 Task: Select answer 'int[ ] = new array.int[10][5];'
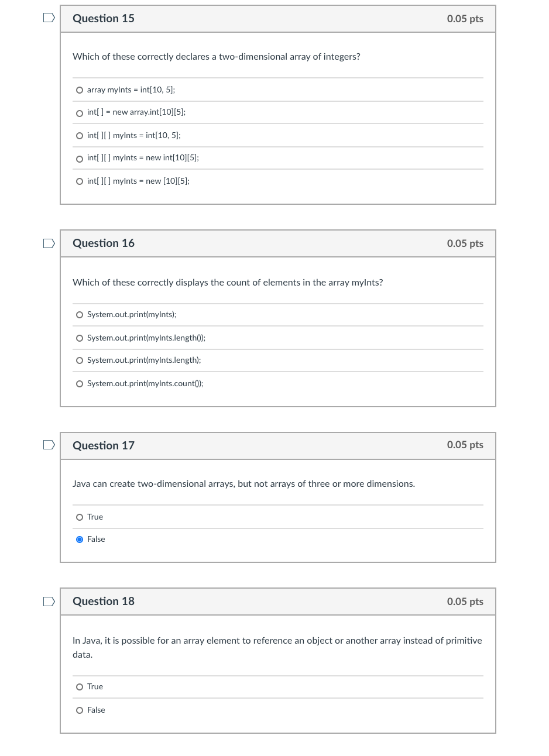tap(80, 113)
